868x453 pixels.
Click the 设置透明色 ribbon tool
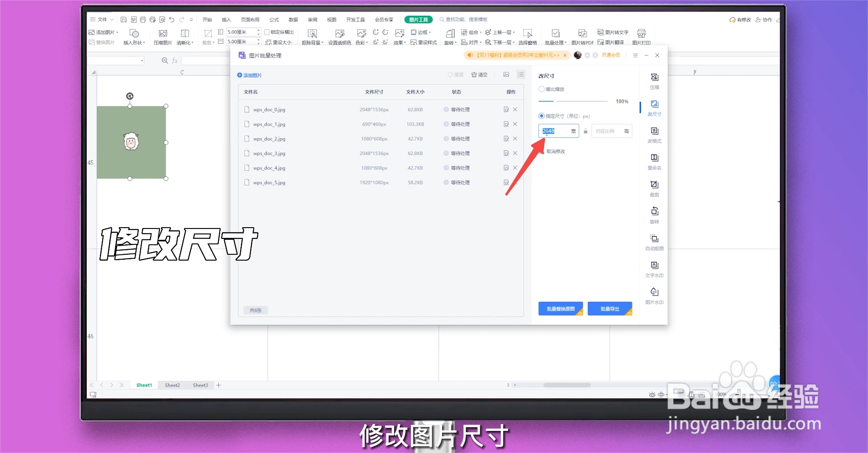[340, 37]
